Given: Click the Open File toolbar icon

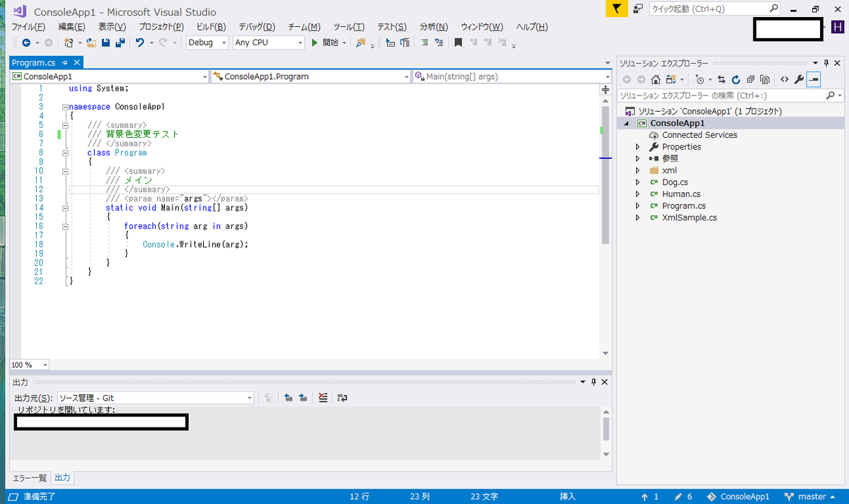Looking at the screenshot, I should tap(91, 42).
